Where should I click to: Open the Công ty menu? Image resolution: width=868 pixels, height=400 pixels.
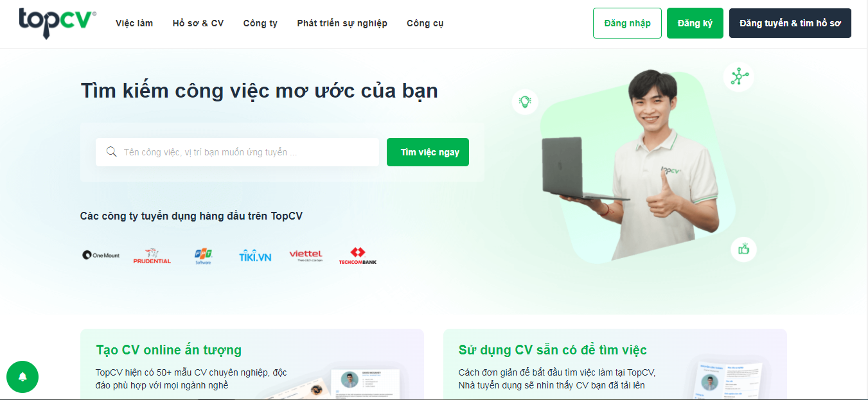pos(260,23)
